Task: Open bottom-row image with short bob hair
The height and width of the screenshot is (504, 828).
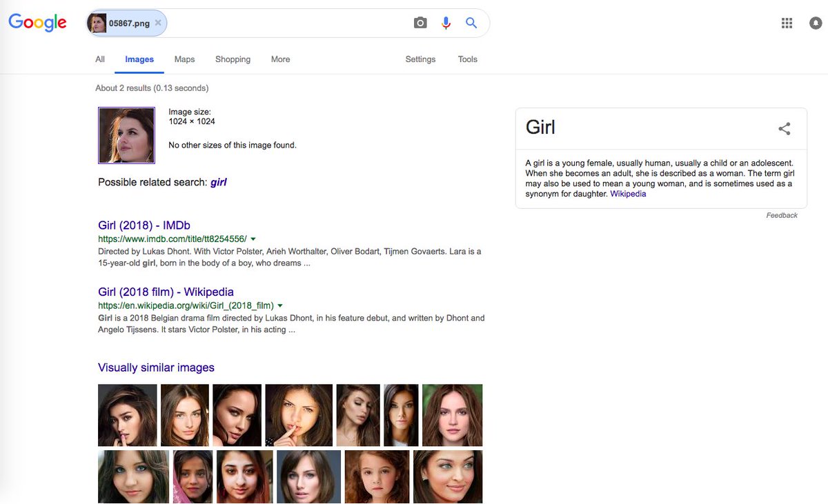Action: pos(308,477)
